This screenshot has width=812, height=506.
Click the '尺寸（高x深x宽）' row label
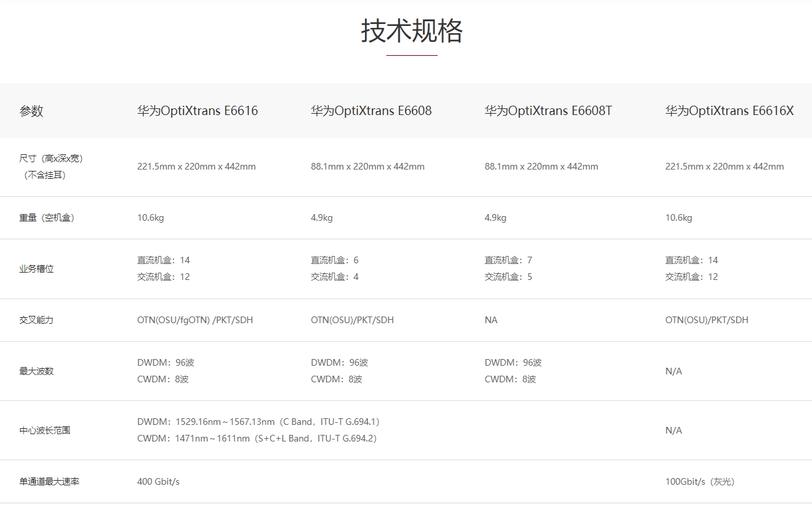click(x=51, y=159)
